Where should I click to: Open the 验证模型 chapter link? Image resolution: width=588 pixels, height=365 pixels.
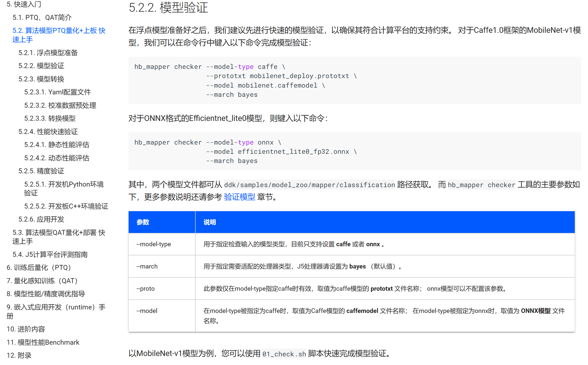point(239,197)
